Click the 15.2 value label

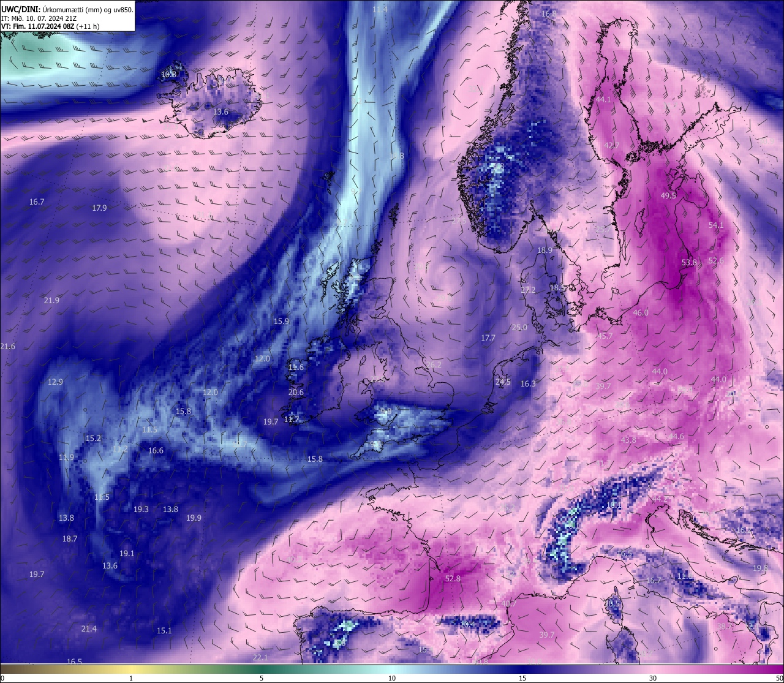click(93, 438)
